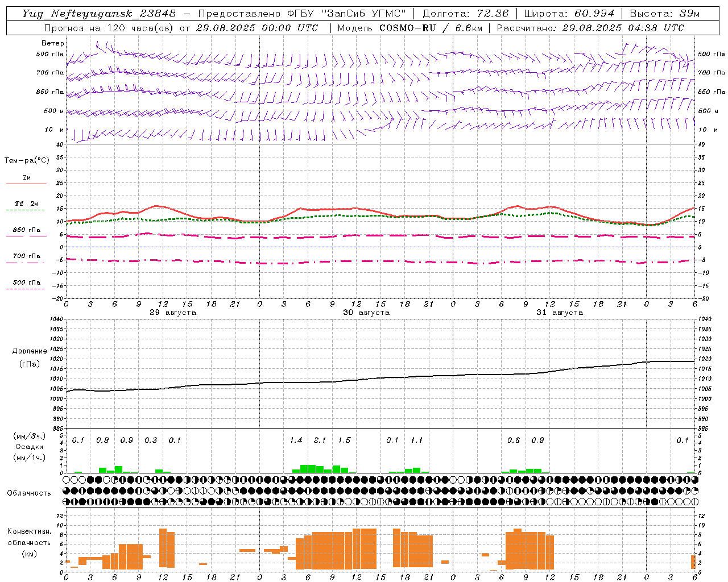Image resolution: width=728 pixels, height=582 pixels.
Task: Click the 0.6 precipitation amount
Action: click(x=514, y=440)
